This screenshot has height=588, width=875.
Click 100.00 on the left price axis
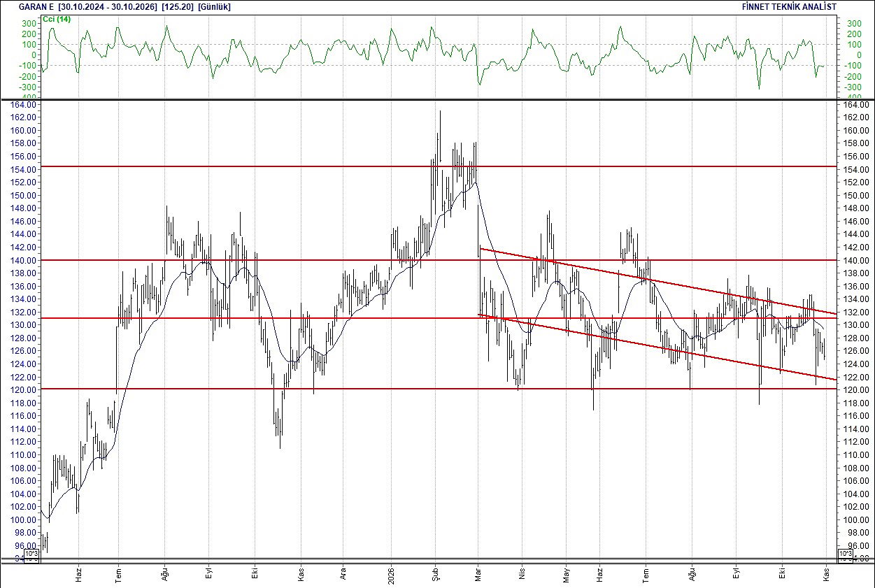[x=24, y=519]
